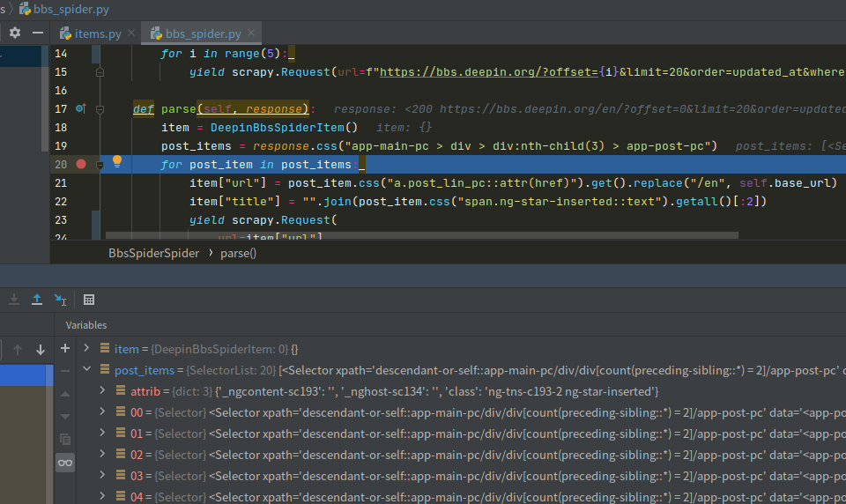846x504 pixels.
Task: Click the editor horizontal scrollbar
Action: [421, 235]
